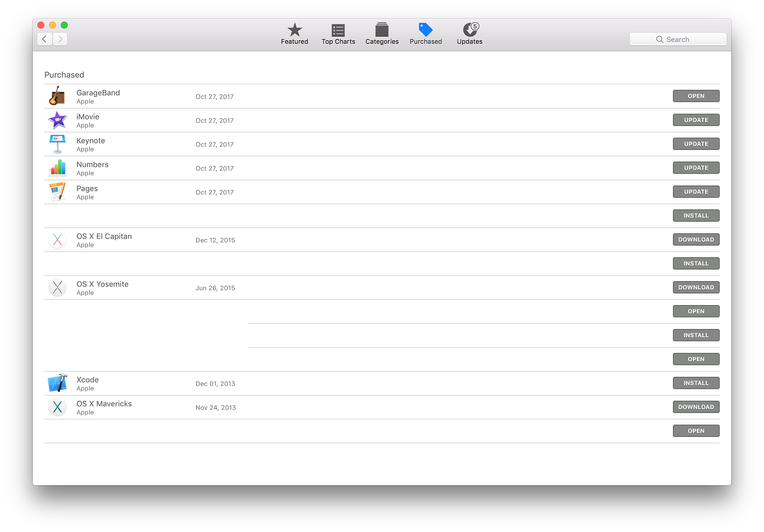Select OS X Mavericks title
764x532 pixels.
104,404
